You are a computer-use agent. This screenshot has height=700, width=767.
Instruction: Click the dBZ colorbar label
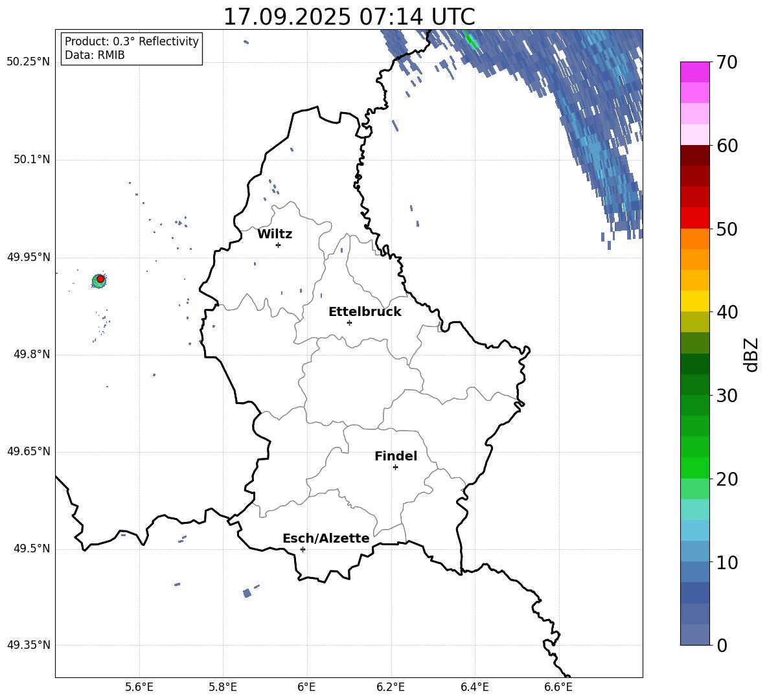click(751, 354)
